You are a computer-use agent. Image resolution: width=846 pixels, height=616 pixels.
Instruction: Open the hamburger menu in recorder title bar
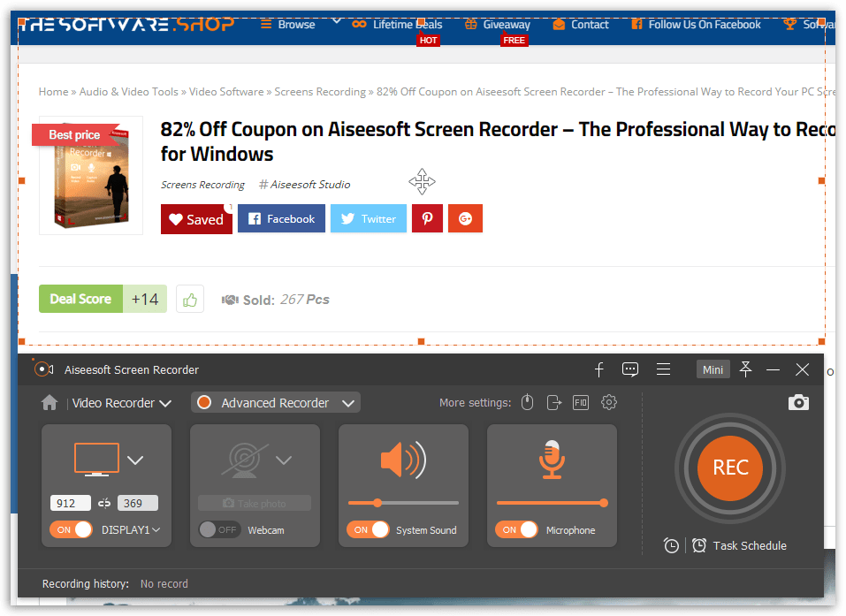click(x=664, y=369)
